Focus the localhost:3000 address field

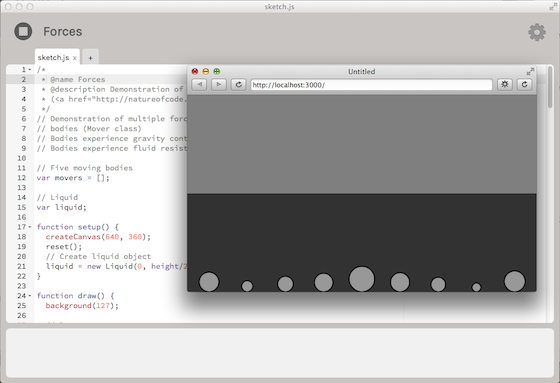pyautogui.click(x=371, y=85)
